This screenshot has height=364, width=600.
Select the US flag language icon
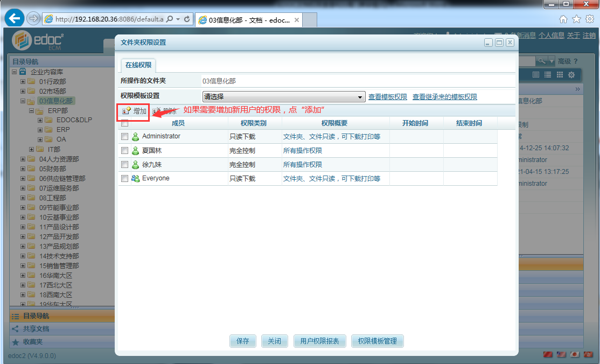pyautogui.click(x=561, y=354)
